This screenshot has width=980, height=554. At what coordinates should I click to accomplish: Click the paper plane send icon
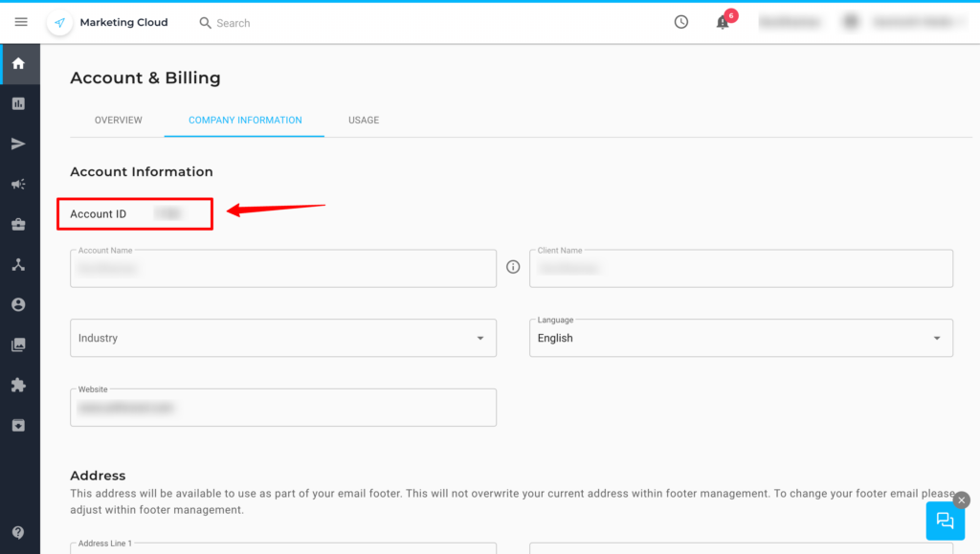18,144
